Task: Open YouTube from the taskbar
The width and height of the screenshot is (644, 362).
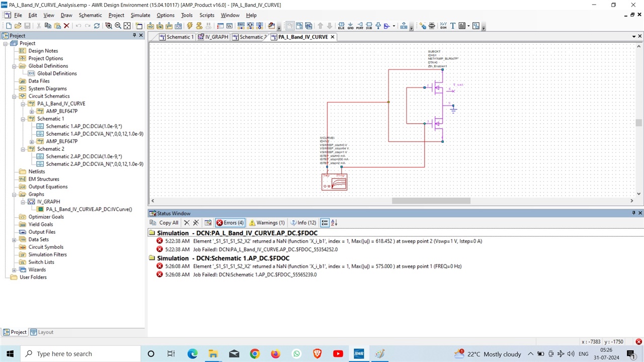Action: point(338,354)
